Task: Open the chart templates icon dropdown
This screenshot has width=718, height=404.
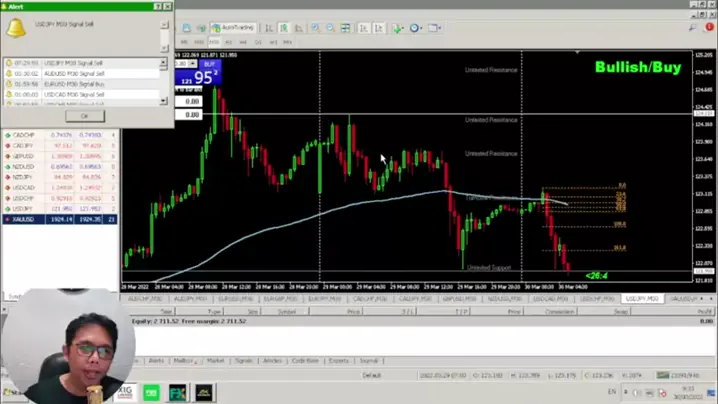Action: pyautogui.click(x=435, y=28)
